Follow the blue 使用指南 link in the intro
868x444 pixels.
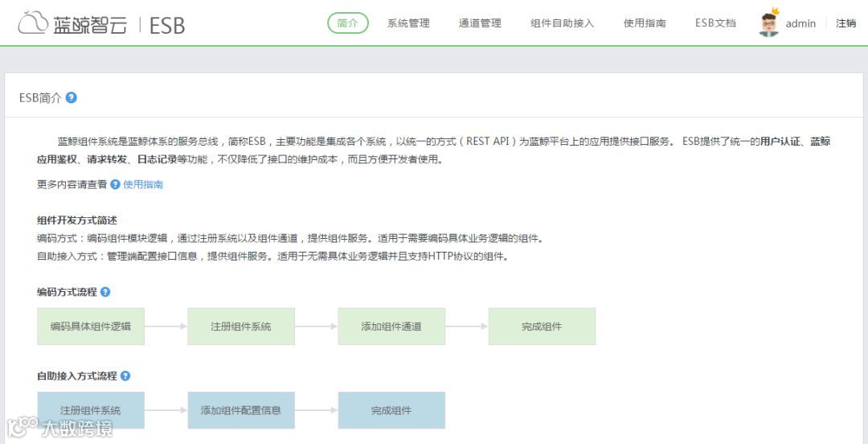(x=143, y=184)
